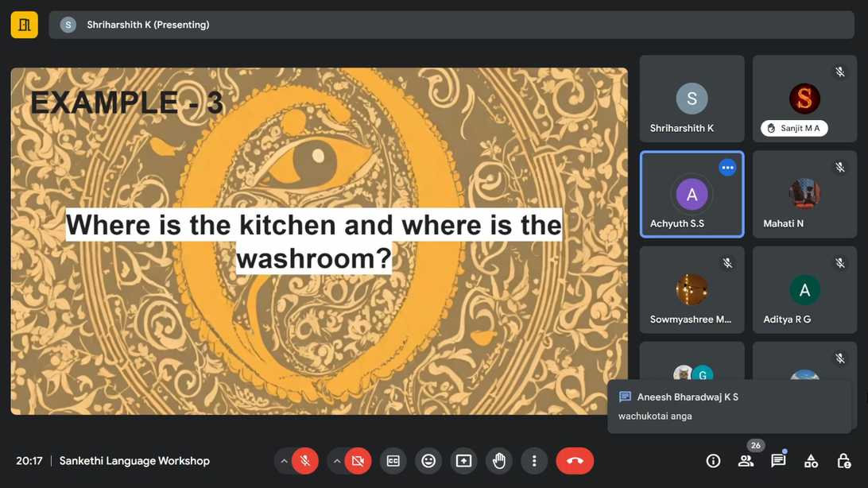The height and width of the screenshot is (488, 868).
Task: Toggle closed captions on
Action: click(393, 461)
